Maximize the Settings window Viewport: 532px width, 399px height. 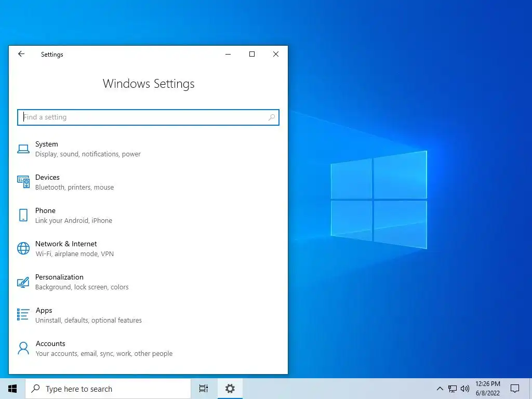tap(252, 54)
